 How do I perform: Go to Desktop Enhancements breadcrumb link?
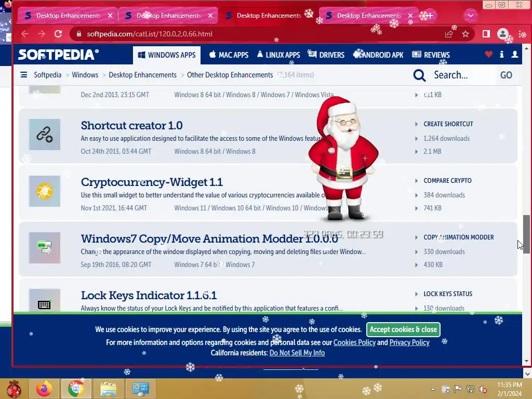(142, 75)
